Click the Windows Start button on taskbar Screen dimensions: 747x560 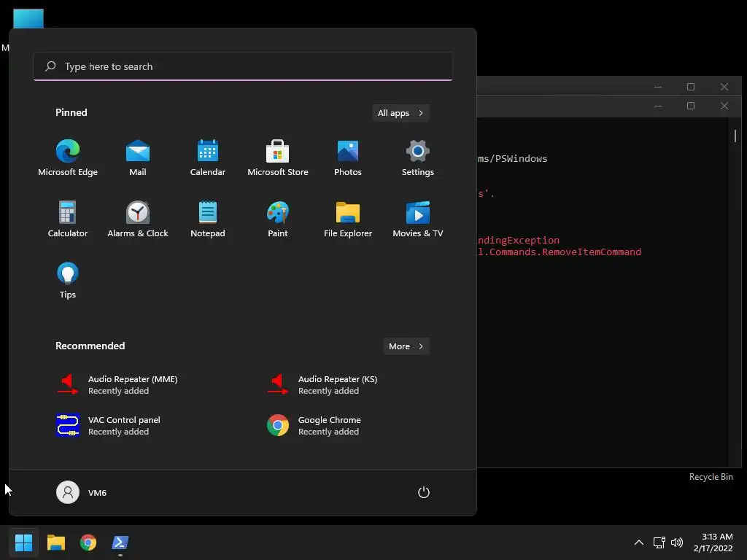(23, 542)
